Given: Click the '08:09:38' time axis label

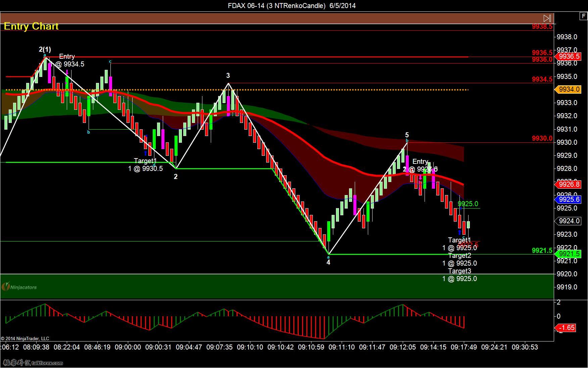Looking at the screenshot, I should click(36, 347).
